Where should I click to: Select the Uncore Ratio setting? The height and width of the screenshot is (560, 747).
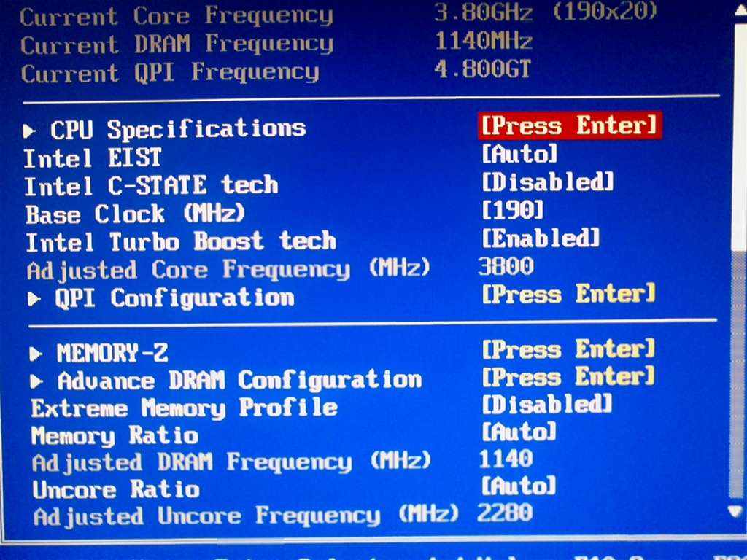[x=116, y=489]
